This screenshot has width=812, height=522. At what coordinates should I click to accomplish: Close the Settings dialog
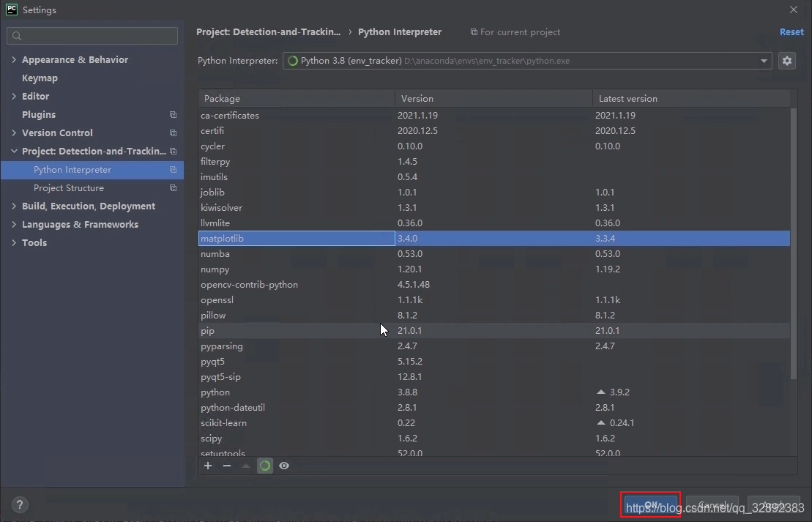pos(794,10)
